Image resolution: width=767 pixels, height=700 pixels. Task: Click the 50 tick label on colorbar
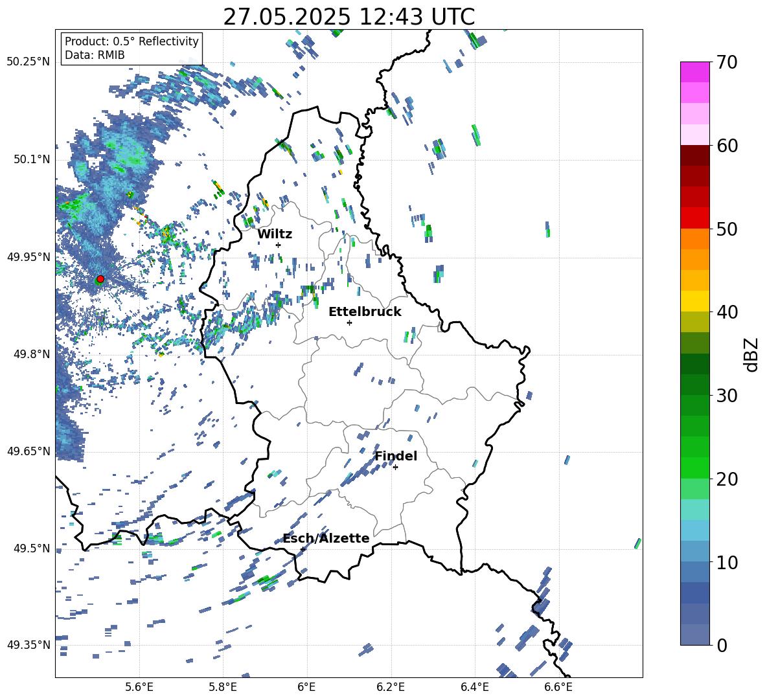click(x=727, y=229)
